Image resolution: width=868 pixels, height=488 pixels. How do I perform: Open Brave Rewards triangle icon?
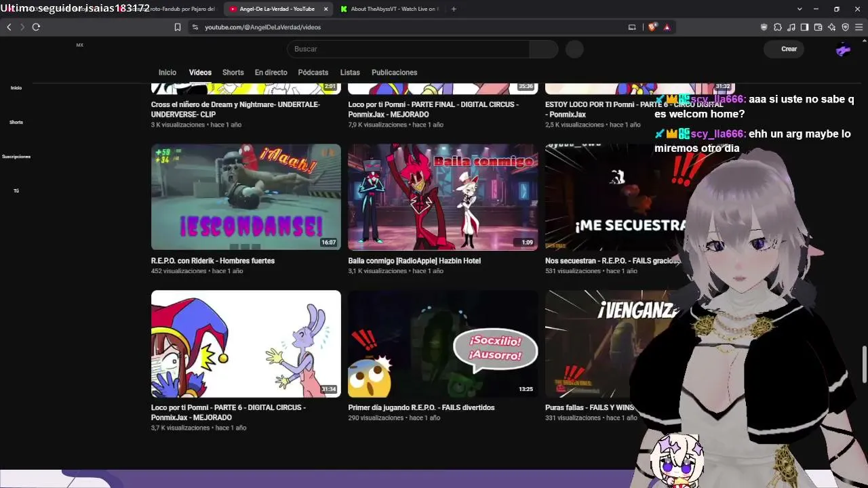pyautogui.click(x=667, y=27)
